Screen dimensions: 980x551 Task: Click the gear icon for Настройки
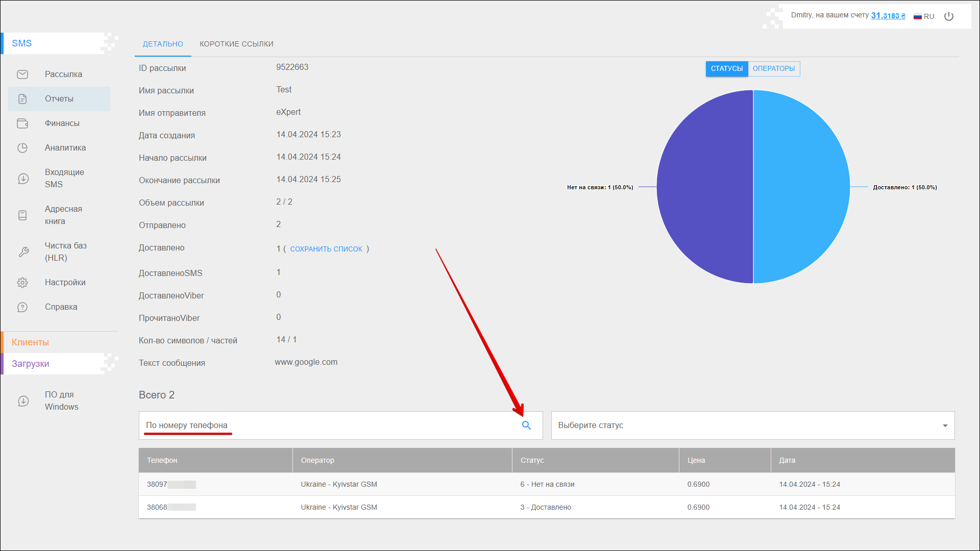pos(22,283)
